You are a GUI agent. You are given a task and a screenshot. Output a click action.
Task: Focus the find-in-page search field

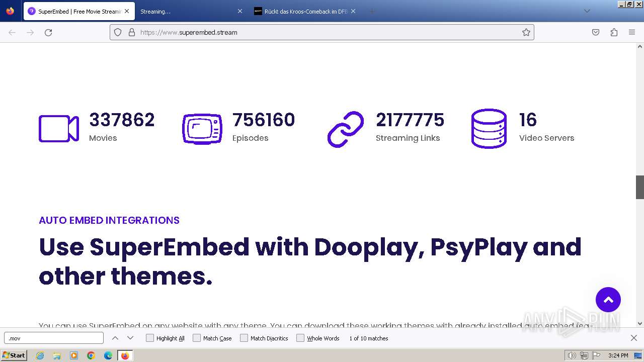(x=54, y=338)
